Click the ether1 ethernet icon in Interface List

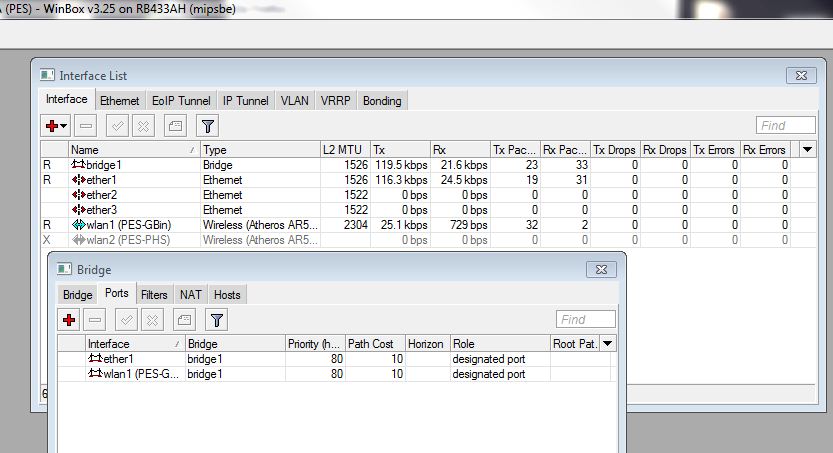tap(79, 180)
